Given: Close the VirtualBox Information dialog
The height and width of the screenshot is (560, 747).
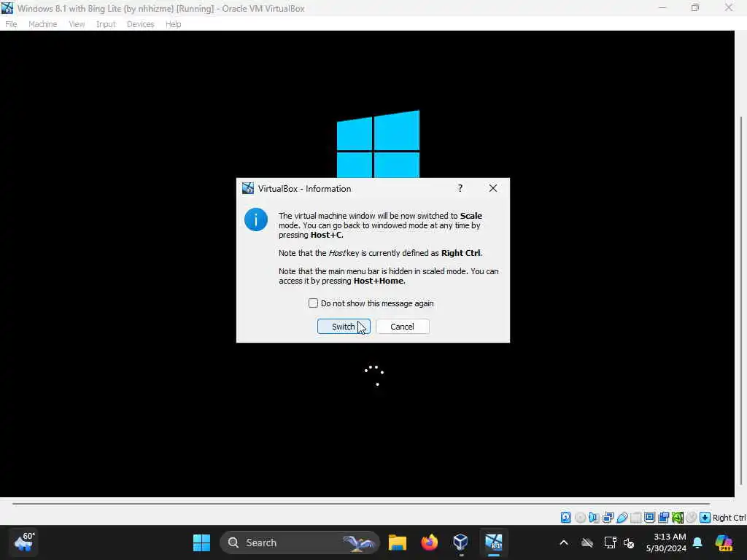Looking at the screenshot, I should [493, 189].
